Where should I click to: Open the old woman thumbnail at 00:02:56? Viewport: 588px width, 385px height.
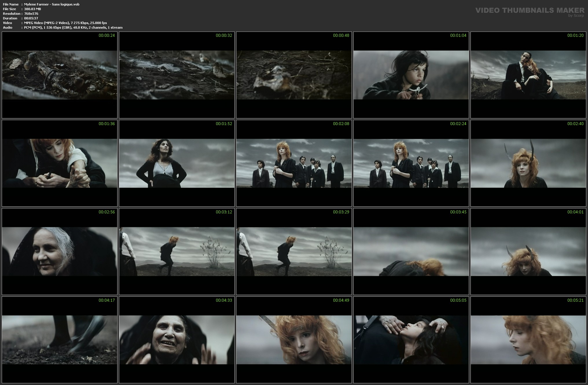[60, 252]
